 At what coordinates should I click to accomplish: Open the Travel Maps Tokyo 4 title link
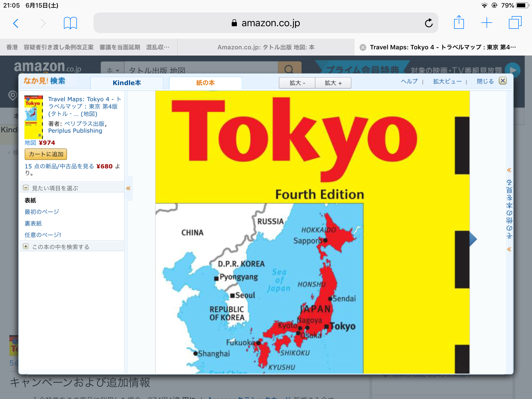[x=85, y=107]
